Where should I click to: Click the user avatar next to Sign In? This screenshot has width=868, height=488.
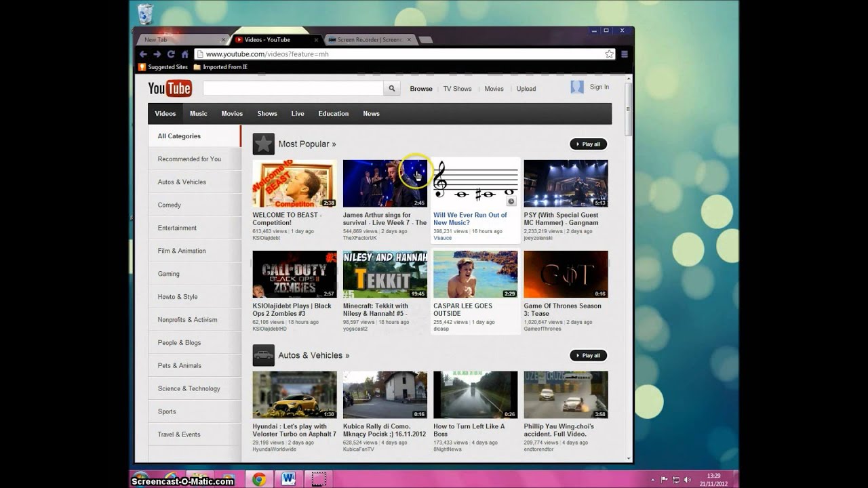(x=577, y=87)
